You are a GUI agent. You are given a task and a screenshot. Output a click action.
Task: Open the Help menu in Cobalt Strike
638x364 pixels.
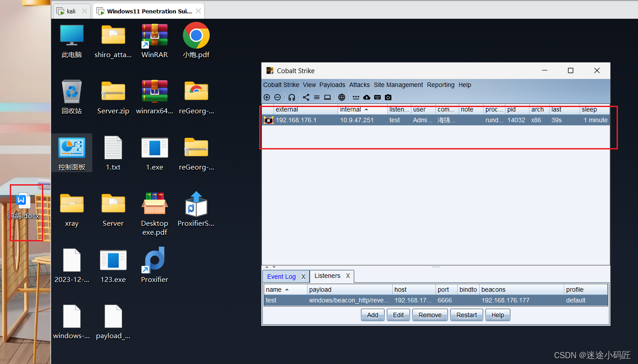[465, 85]
